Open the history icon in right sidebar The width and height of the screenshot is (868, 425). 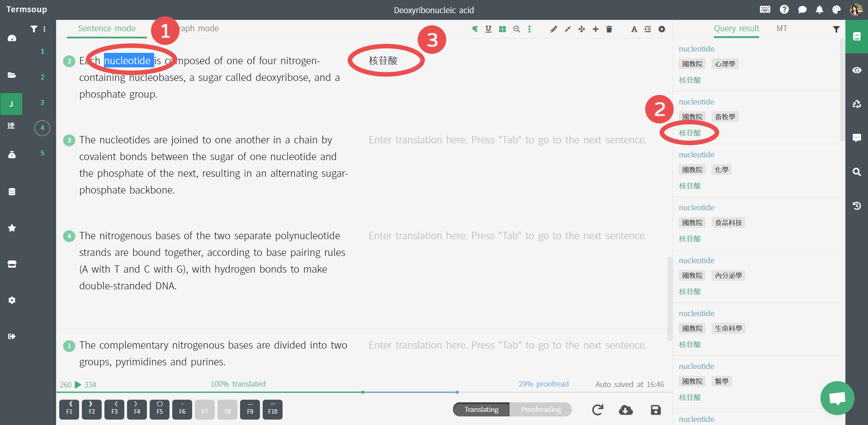(x=857, y=206)
